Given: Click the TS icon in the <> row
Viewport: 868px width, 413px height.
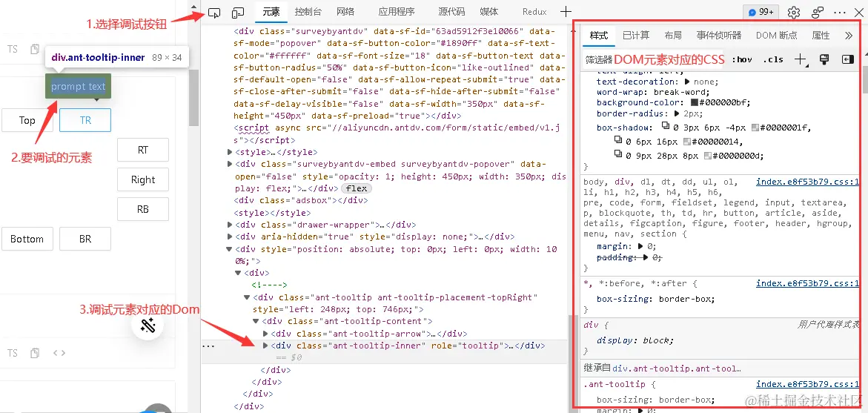Looking at the screenshot, I should tap(12, 353).
